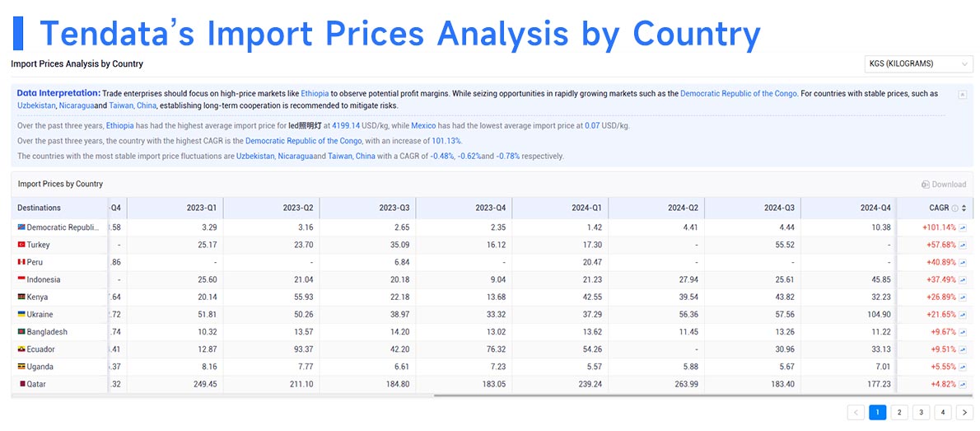This screenshot has width=980, height=431.
Task: Open trend chart icon for Ukraine row
Action: pyautogui.click(x=963, y=315)
